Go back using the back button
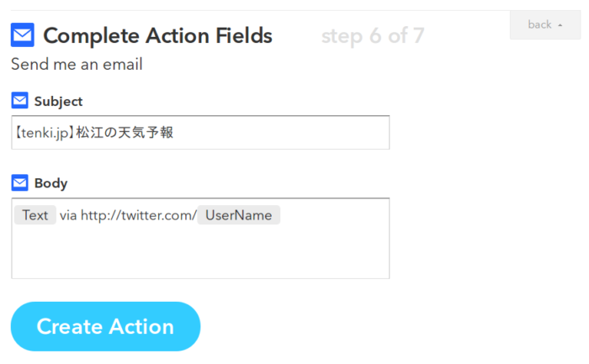Screen dimensions: 589x364 (545, 24)
